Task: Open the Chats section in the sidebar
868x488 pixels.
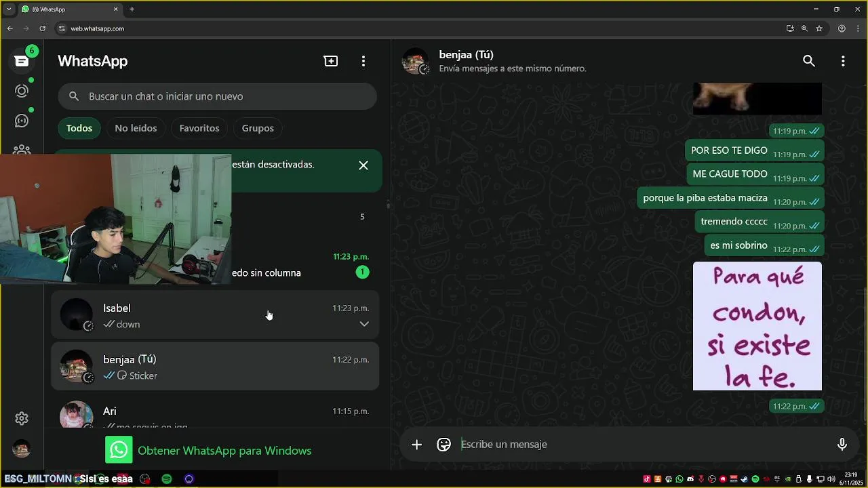Action: (x=22, y=61)
